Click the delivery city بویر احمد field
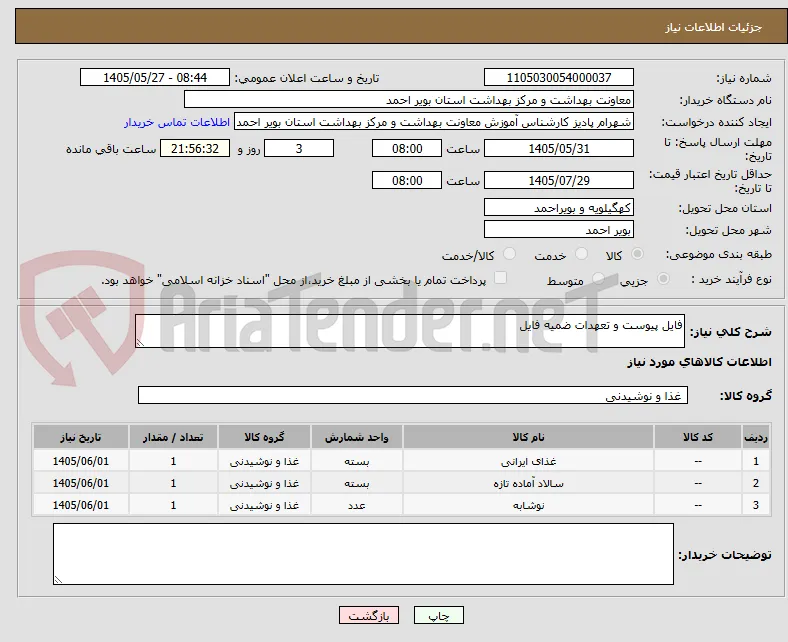788x642 pixels. [558, 229]
